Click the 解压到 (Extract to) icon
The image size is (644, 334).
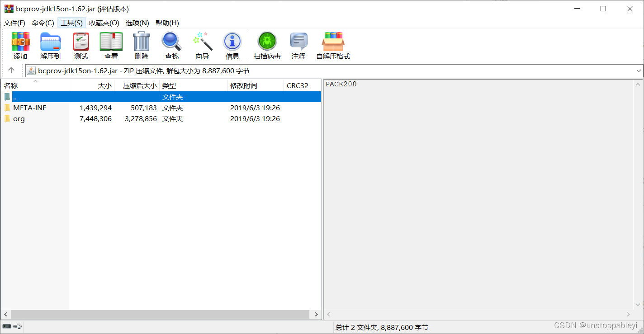coord(50,42)
